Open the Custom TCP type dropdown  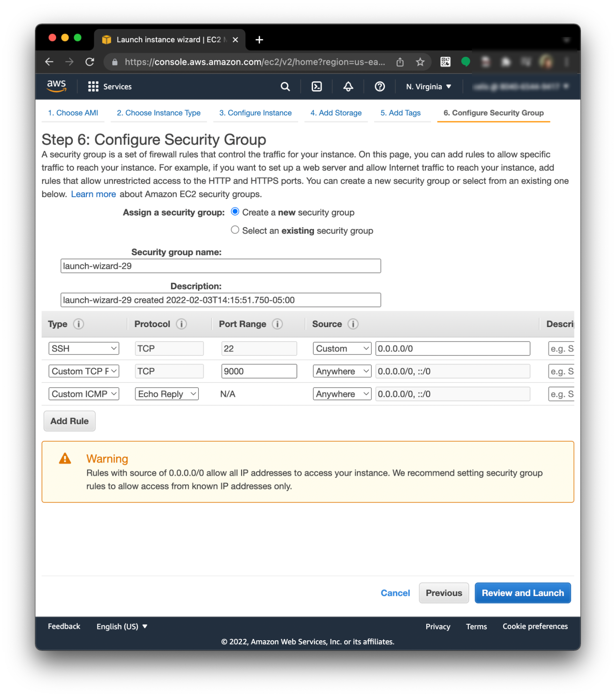click(84, 371)
